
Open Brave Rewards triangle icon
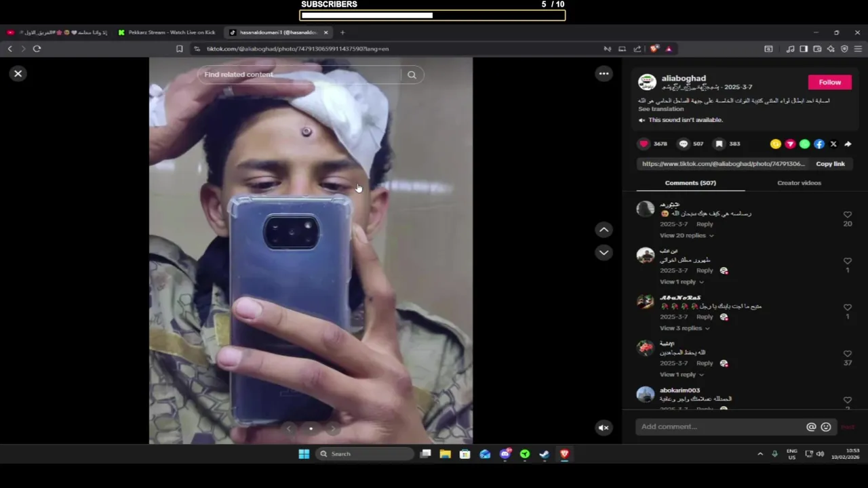point(669,49)
